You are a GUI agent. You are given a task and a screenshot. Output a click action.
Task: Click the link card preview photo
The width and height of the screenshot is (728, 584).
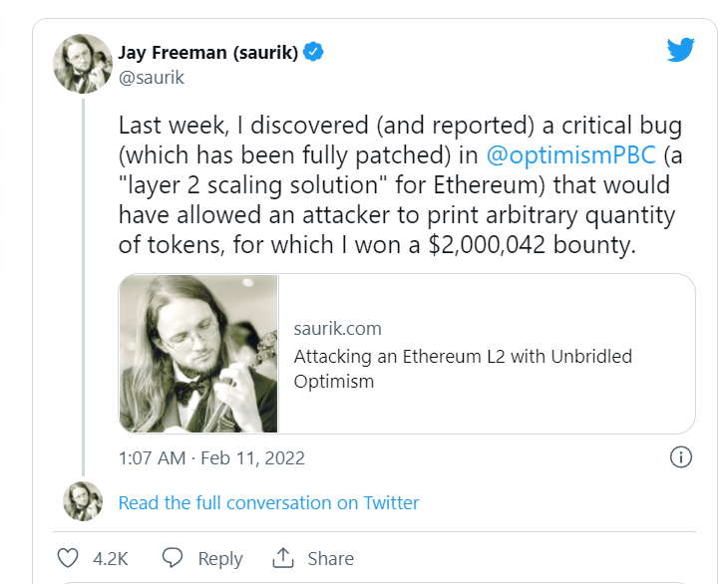click(198, 353)
